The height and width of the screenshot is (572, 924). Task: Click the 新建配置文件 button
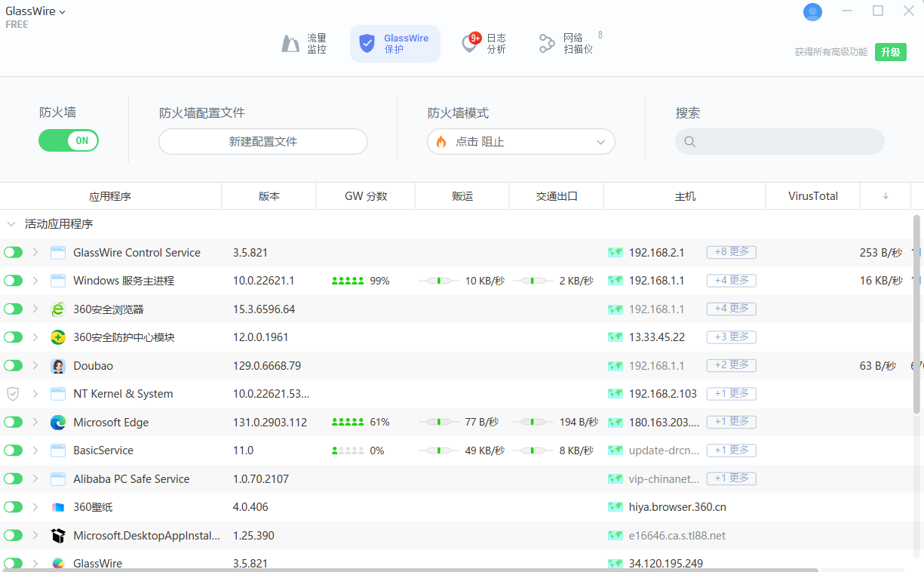pos(262,141)
